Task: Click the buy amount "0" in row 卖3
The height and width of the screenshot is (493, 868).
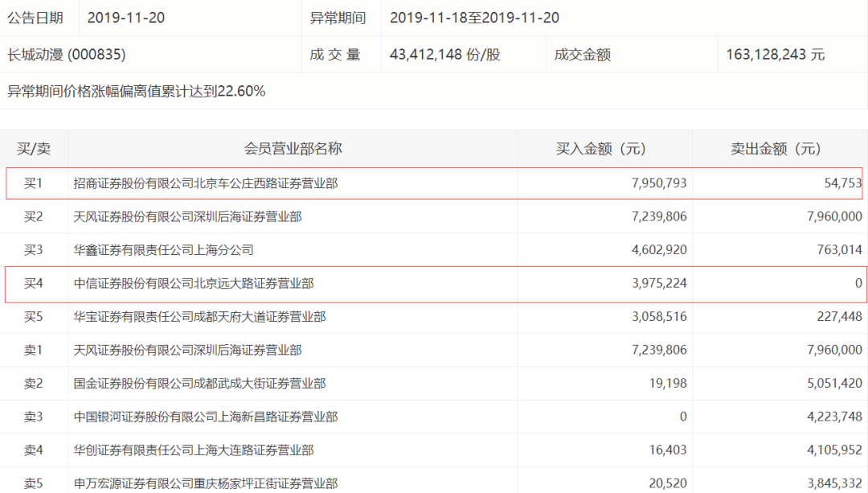Action: tap(683, 417)
